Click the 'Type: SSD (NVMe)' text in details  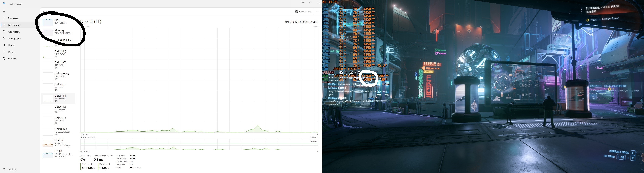[x=129, y=168]
